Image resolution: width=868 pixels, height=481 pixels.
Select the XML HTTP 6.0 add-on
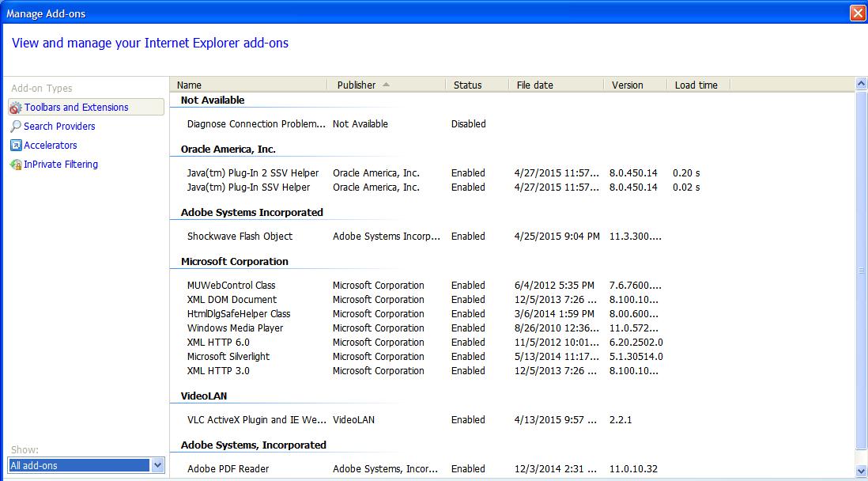coord(218,343)
